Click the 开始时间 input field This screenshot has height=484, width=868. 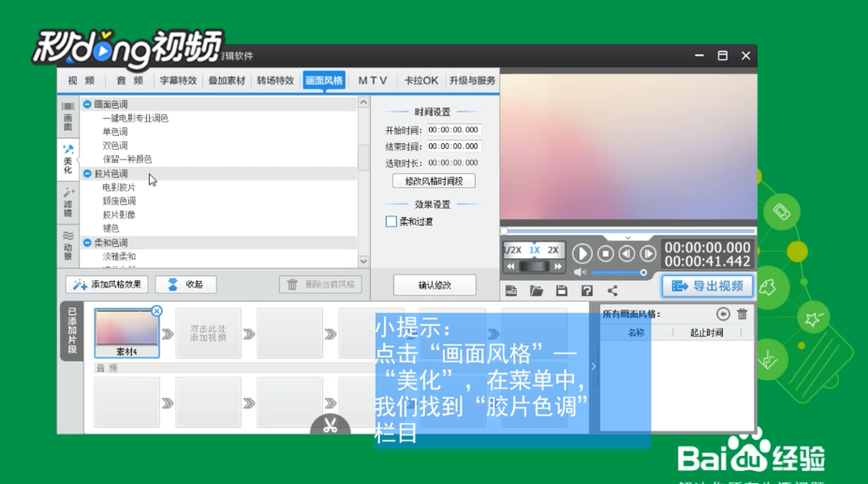(x=453, y=130)
